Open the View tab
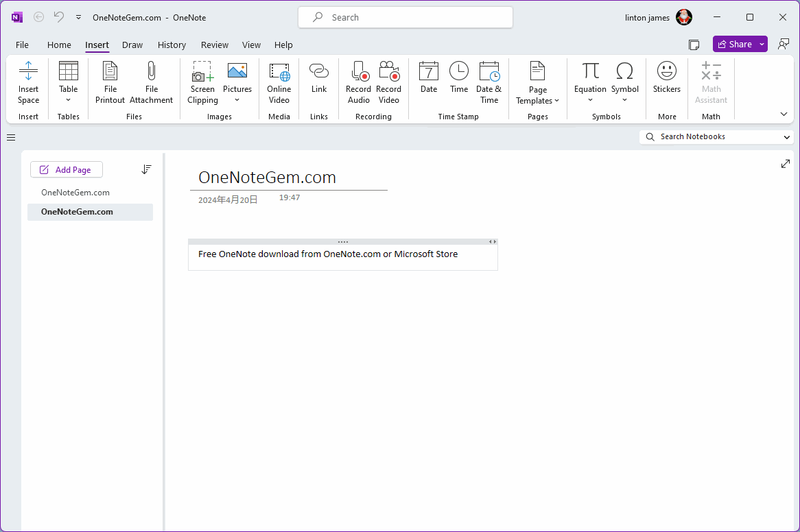 [x=251, y=45]
